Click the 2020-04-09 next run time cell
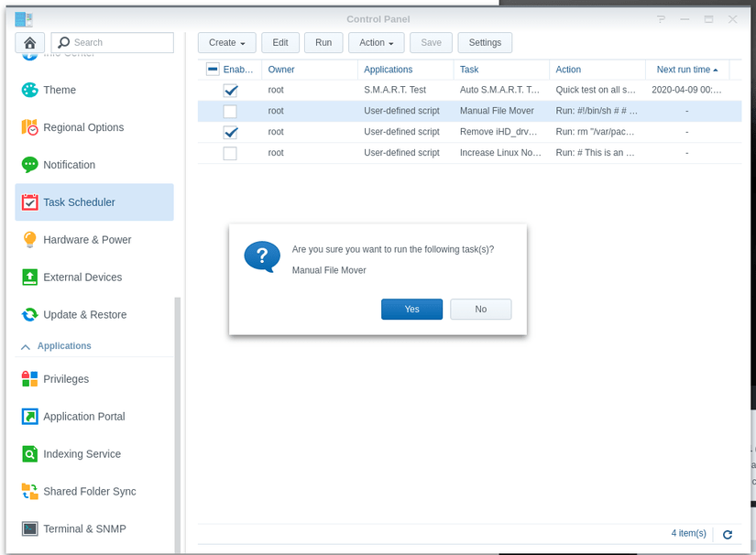 686,90
